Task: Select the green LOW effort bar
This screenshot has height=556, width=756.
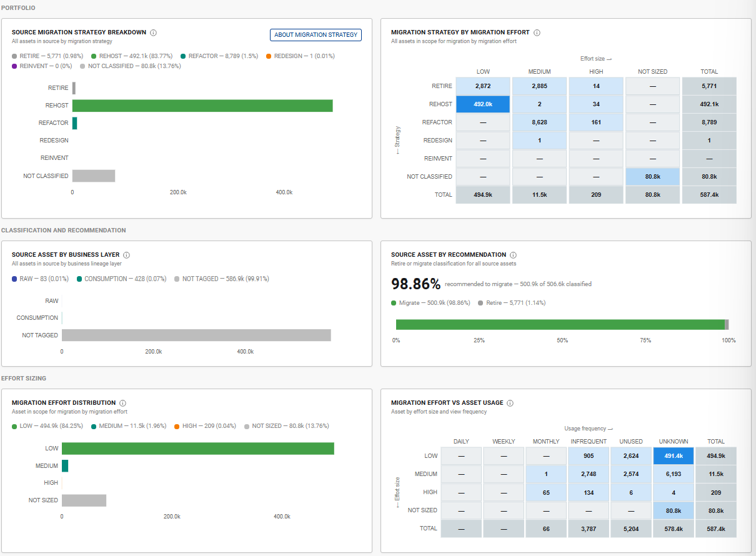Action: [x=198, y=449]
